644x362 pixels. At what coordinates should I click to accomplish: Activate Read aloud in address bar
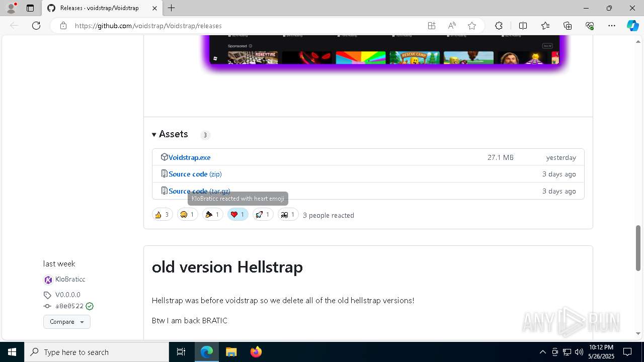pos(452,26)
